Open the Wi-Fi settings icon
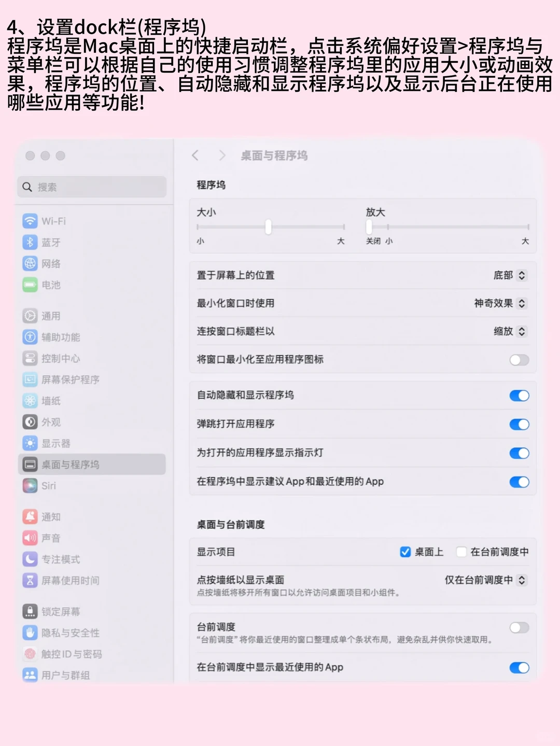The height and width of the screenshot is (746, 560). 30,221
